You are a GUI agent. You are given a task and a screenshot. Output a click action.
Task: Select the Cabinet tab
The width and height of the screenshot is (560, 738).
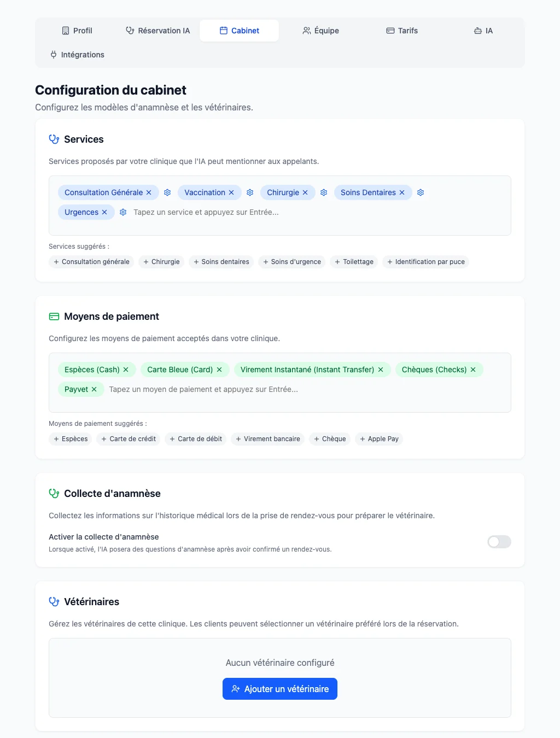(240, 31)
